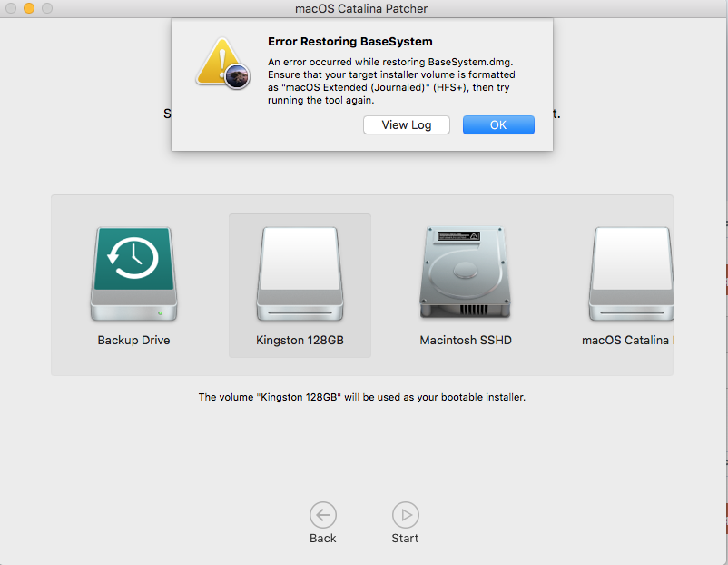This screenshot has height=565, width=728.
Task: Click the bootable installer volume status text
Action: point(361,397)
